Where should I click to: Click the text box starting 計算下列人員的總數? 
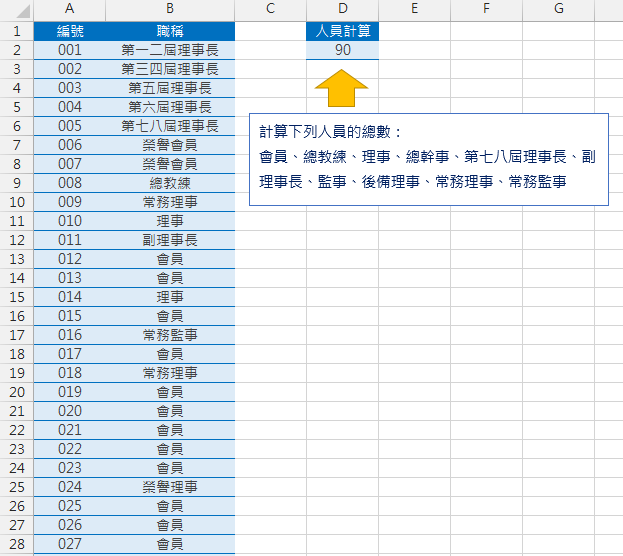[x=429, y=159]
